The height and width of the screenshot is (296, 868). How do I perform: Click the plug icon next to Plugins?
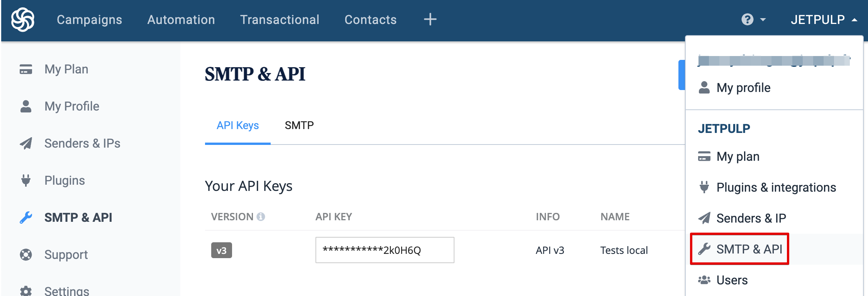click(26, 180)
